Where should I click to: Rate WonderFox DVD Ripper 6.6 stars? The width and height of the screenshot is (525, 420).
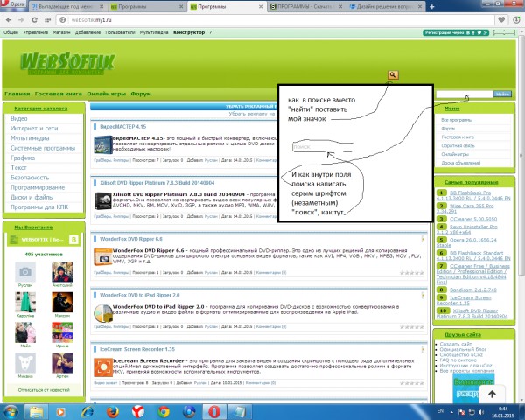click(x=412, y=273)
